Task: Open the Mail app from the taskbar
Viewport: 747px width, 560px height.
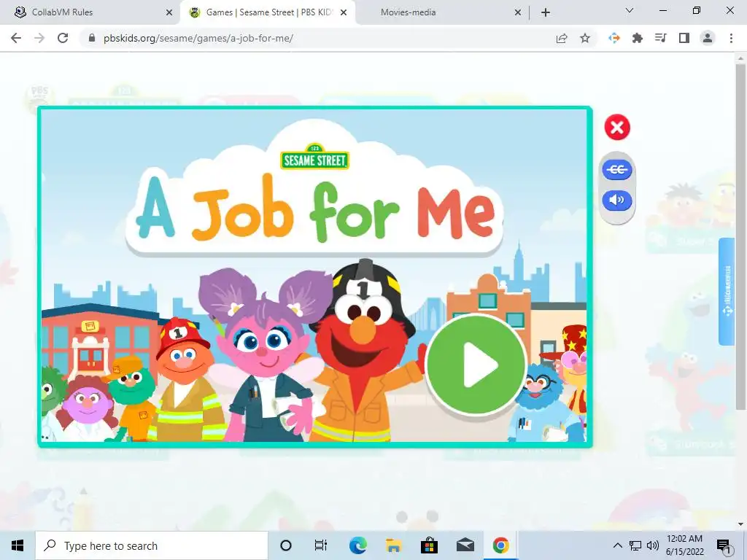Action: 465,545
